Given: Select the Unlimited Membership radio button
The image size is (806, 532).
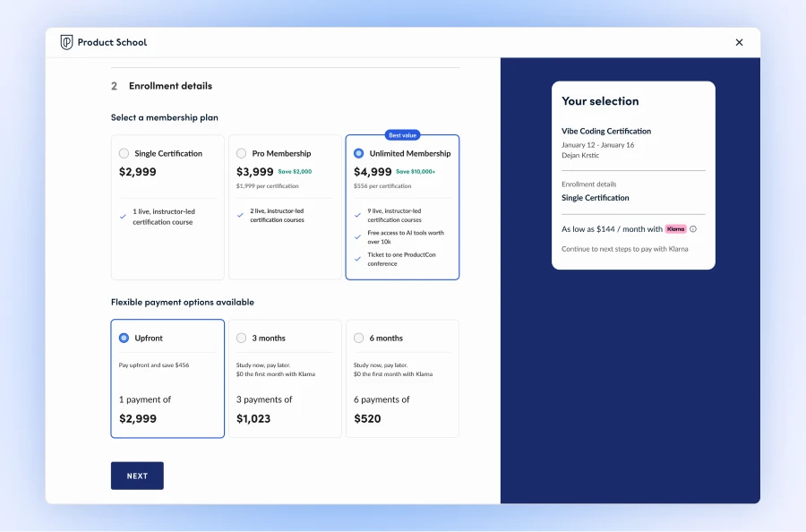Looking at the screenshot, I should 359,153.
